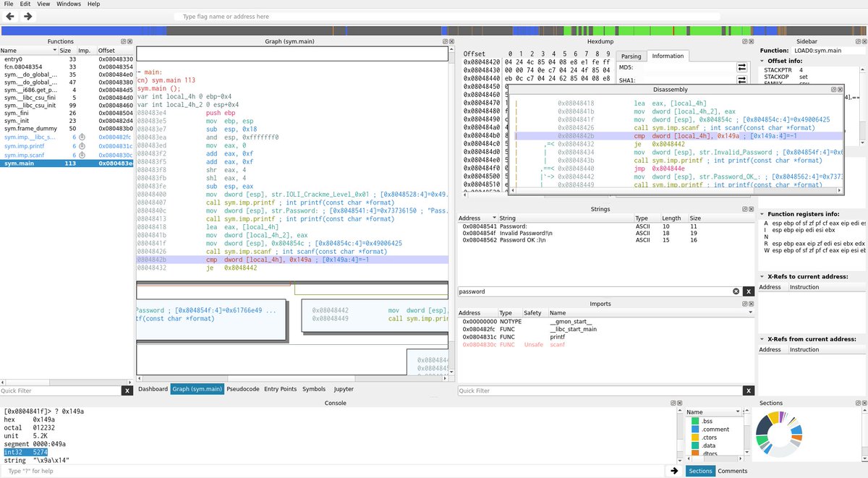The width and height of the screenshot is (868, 478).
Task: Click X button beside Strings password filter
Action: coord(749,291)
